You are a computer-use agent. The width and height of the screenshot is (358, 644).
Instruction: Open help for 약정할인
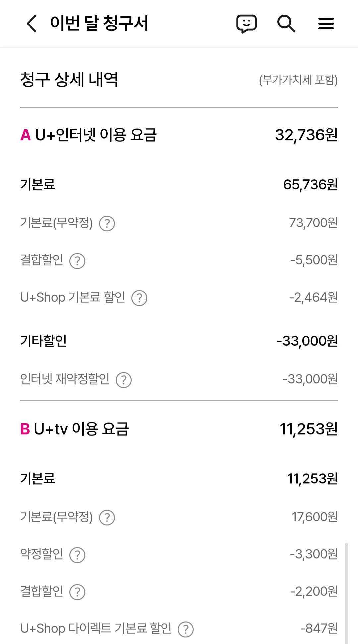(x=77, y=555)
